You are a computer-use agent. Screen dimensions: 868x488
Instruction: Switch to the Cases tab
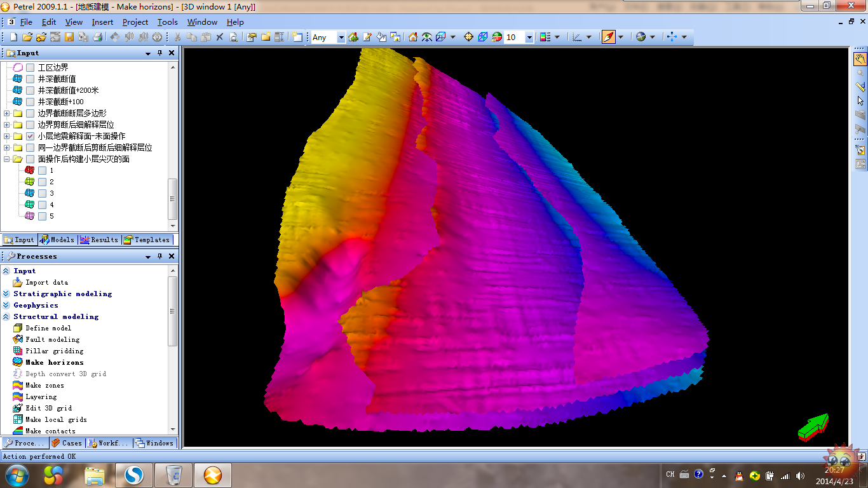click(x=67, y=443)
